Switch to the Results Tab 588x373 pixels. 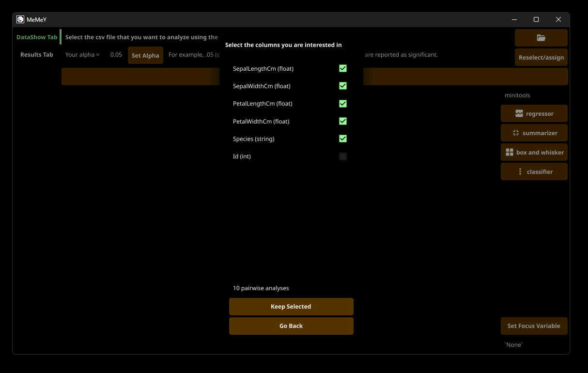37,54
